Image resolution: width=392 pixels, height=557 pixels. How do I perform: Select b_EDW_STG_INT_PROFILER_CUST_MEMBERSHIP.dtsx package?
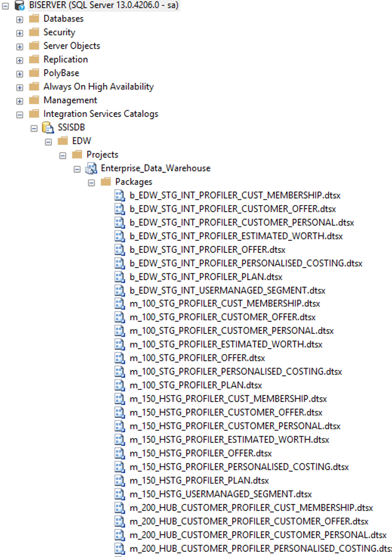(235, 195)
